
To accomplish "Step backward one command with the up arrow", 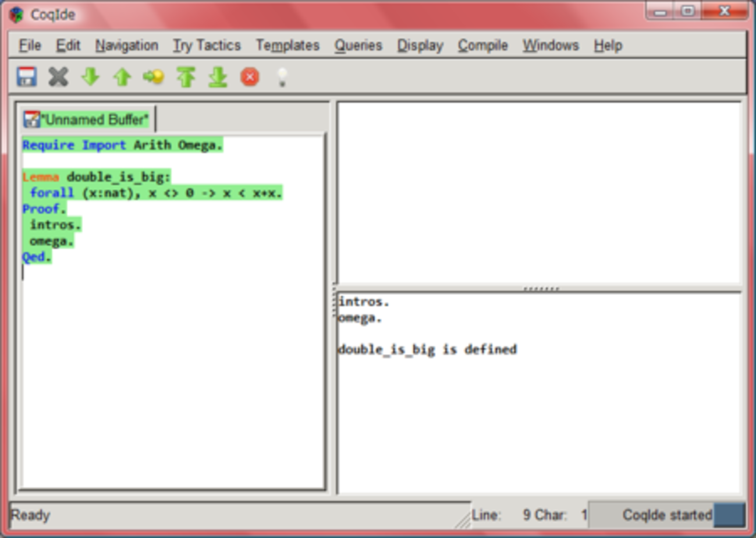I will click(x=122, y=76).
